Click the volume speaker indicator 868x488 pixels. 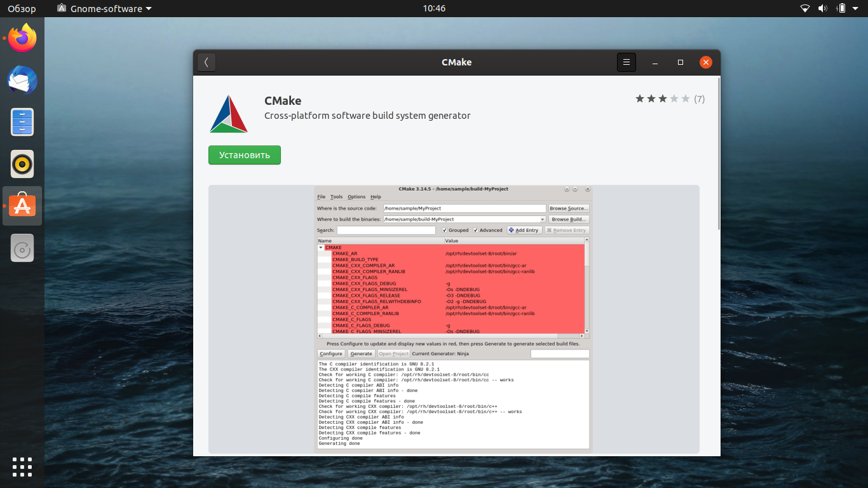(x=823, y=8)
